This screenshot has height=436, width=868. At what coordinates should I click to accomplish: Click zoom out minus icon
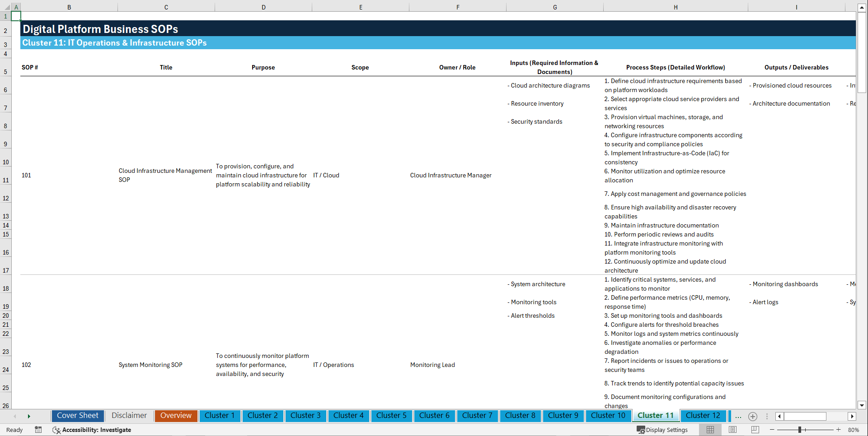coord(773,430)
